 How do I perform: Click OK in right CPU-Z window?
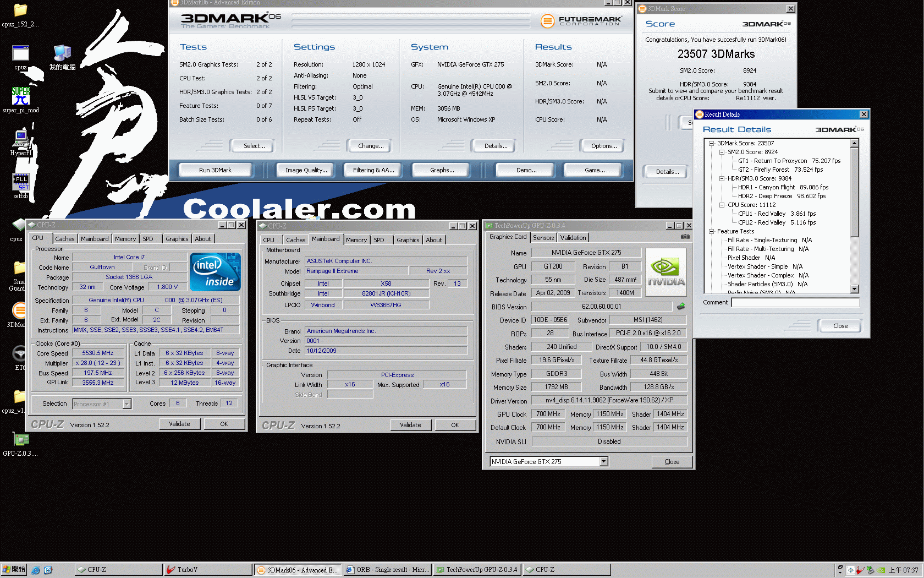(455, 425)
